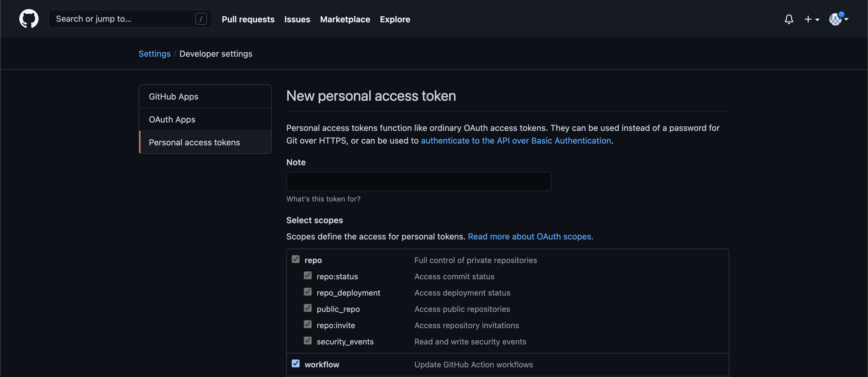
Task: Uncheck the workflow scope checkbox
Action: 295,363
